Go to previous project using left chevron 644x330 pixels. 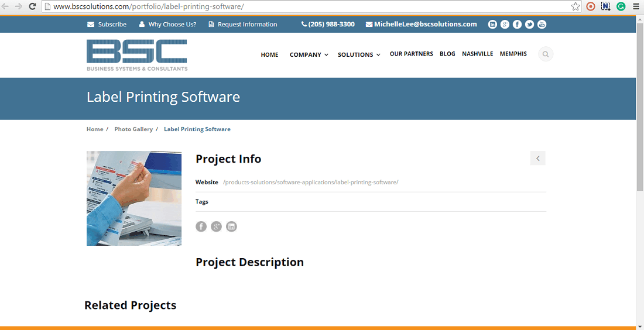click(x=537, y=158)
